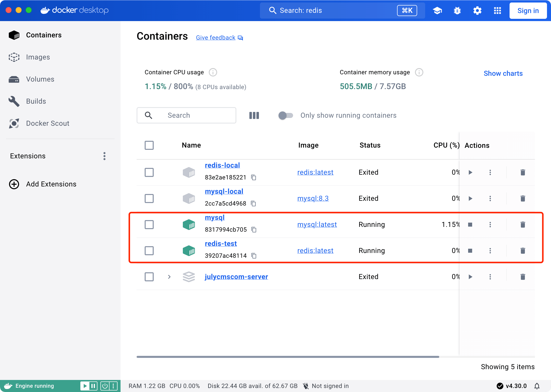Open Extensions three-dot menu
The height and width of the screenshot is (392, 551).
click(104, 156)
